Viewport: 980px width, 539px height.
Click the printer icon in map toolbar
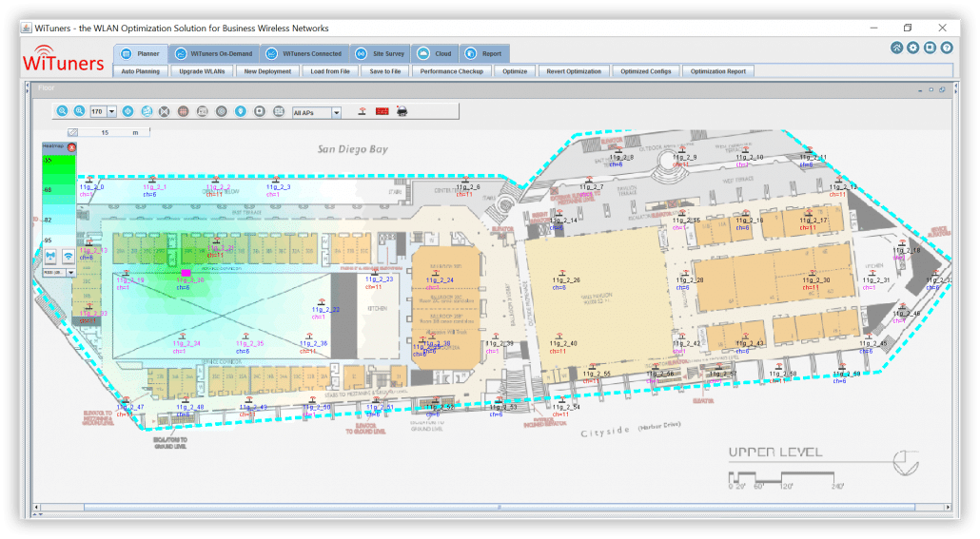point(402,111)
